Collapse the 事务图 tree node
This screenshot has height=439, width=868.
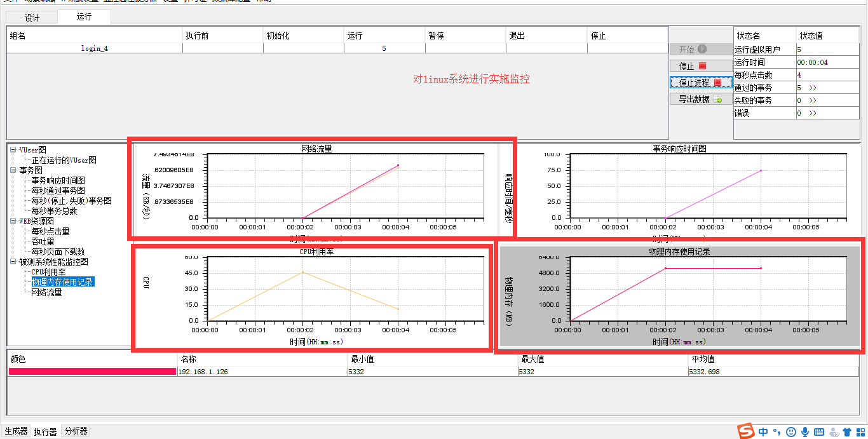tap(13, 170)
